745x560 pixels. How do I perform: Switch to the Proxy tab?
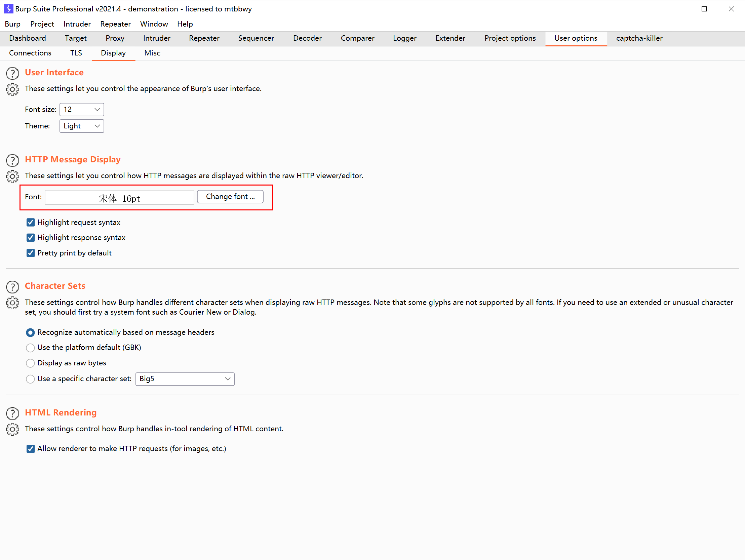click(115, 38)
